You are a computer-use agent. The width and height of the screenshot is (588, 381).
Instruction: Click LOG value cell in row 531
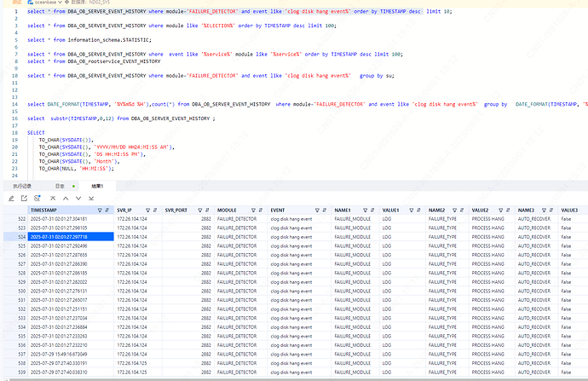pos(403,300)
